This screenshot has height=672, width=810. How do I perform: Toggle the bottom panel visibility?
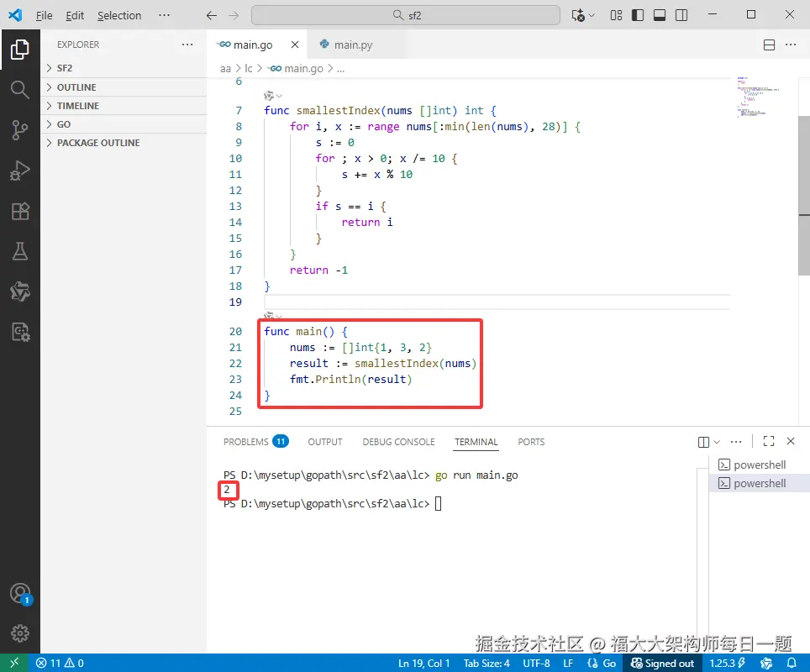pyautogui.click(x=660, y=15)
